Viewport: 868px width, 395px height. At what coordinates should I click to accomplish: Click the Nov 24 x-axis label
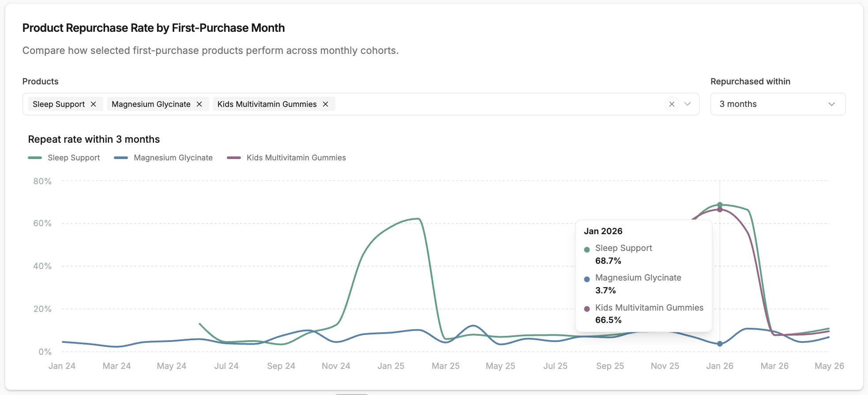(x=336, y=366)
